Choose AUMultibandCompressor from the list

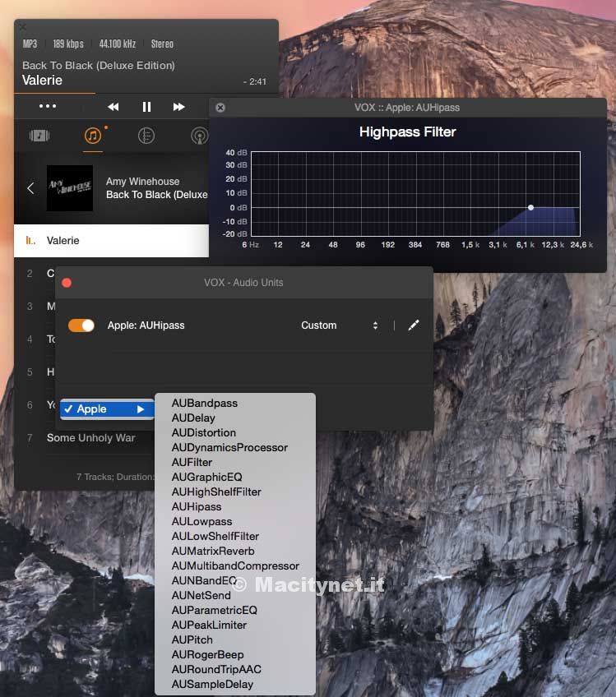pyautogui.click(x=235, y=565)
